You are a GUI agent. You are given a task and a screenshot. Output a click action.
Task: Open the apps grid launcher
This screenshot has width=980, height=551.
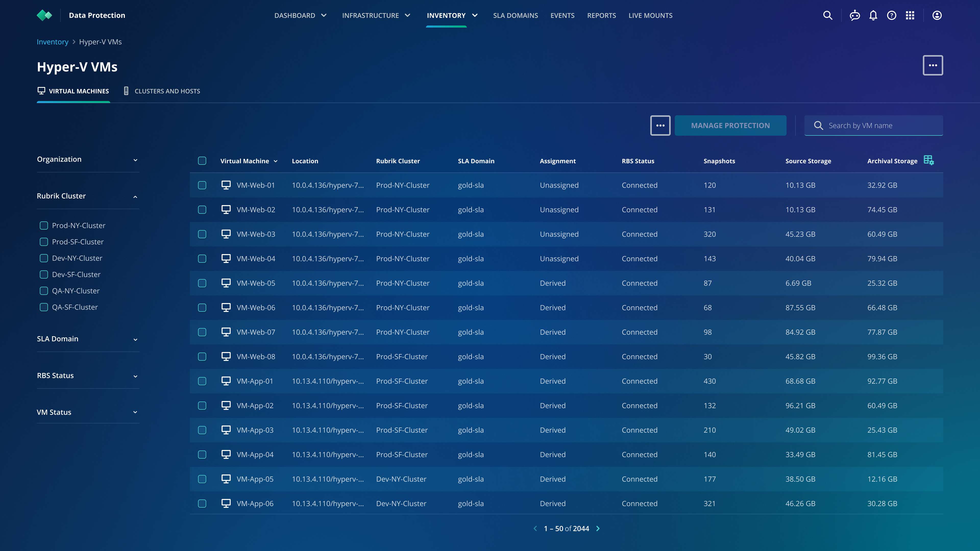coord(910,15)
